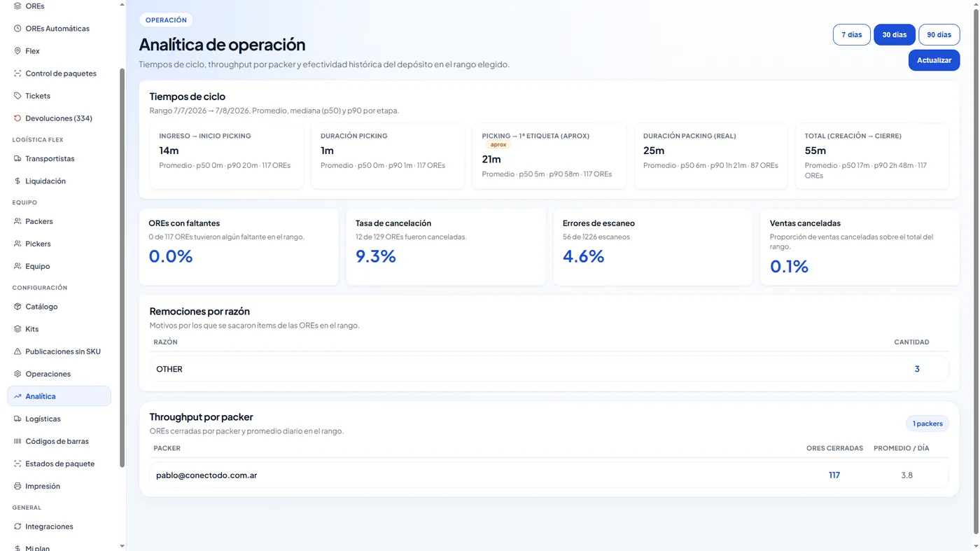Go to Analítica in sidebar
Image resolution: width=980 pixels, height=551 pixels.
[59, 396]
